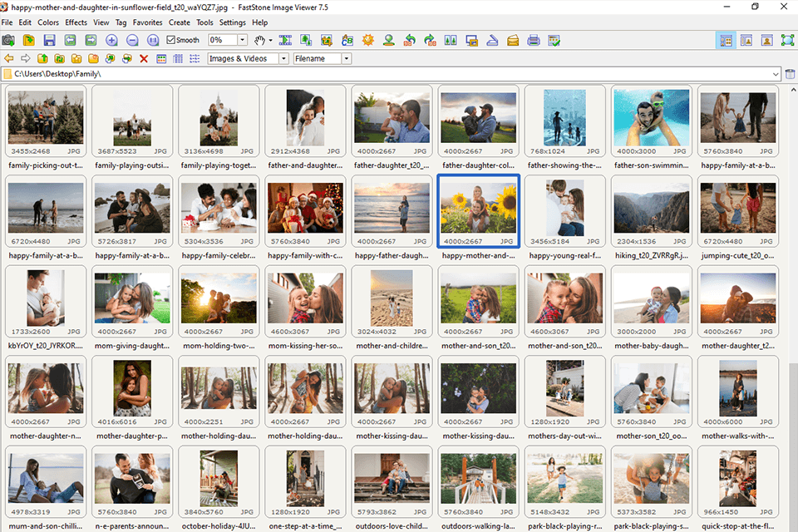Viewport: 798px width, 532px height.
Task: Open the Effects menu
Action: pos(76,22)
